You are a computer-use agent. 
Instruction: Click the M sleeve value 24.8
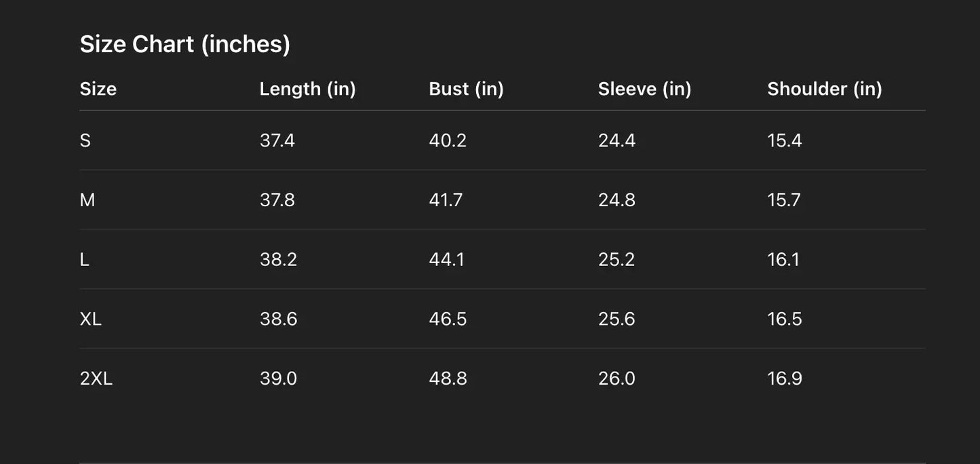coord(616,200)
